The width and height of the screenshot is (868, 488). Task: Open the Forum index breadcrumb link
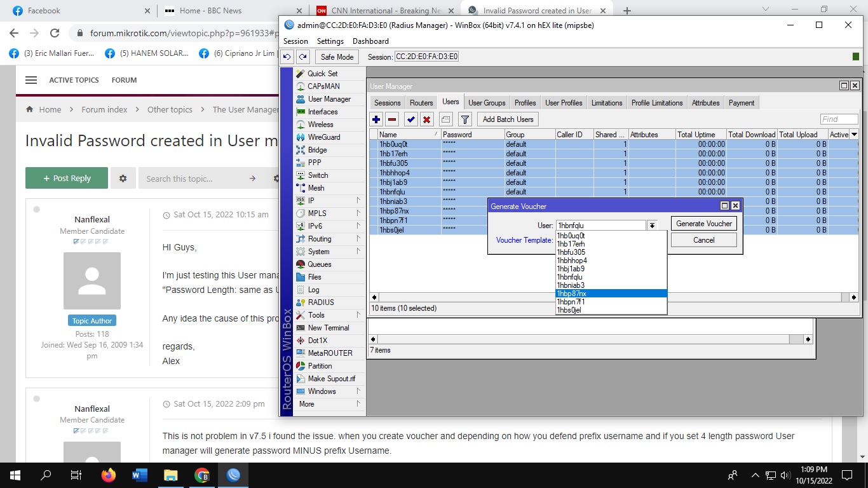104,109
